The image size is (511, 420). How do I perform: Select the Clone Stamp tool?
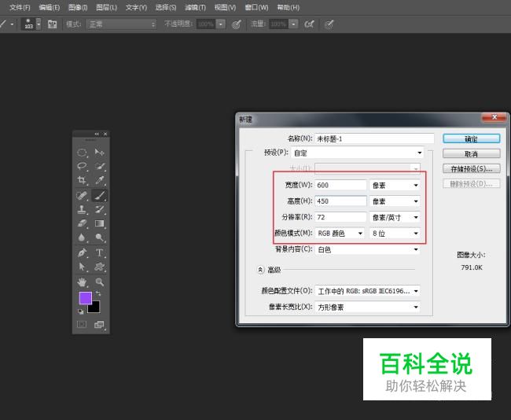pos(82,209)
